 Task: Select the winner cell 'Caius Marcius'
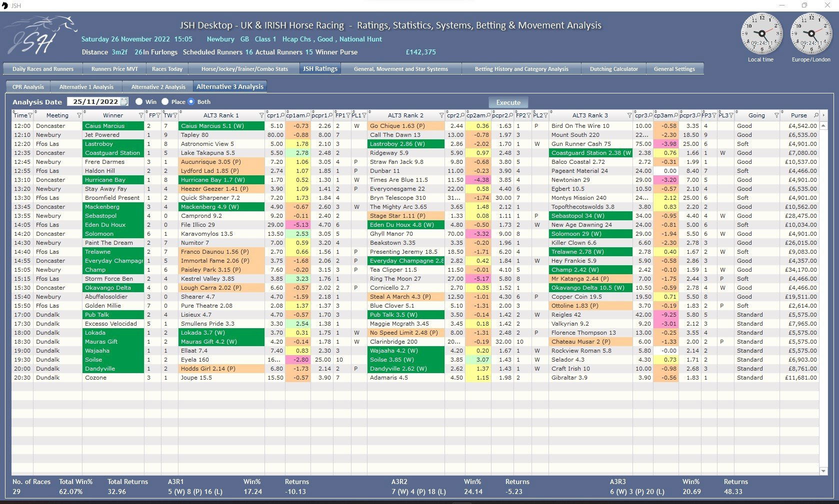pos(113,126)
